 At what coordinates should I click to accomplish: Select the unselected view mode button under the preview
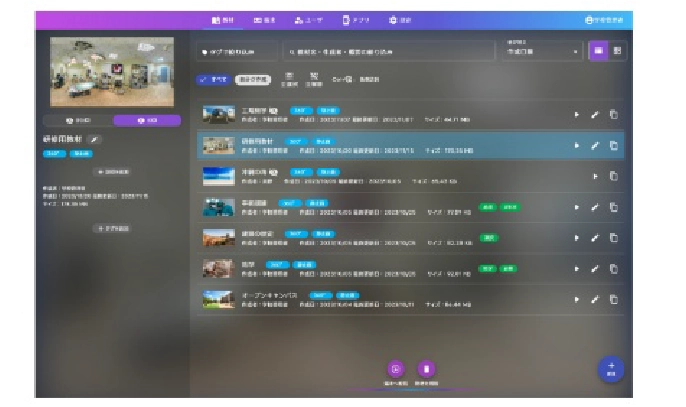point(78,120)
